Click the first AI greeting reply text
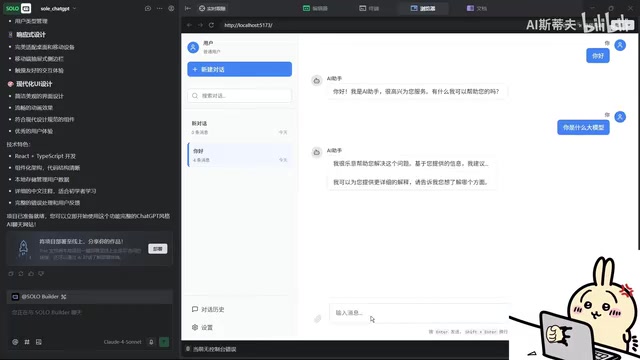640x360 pixels. pyautogui.click(x=416, y=91)
